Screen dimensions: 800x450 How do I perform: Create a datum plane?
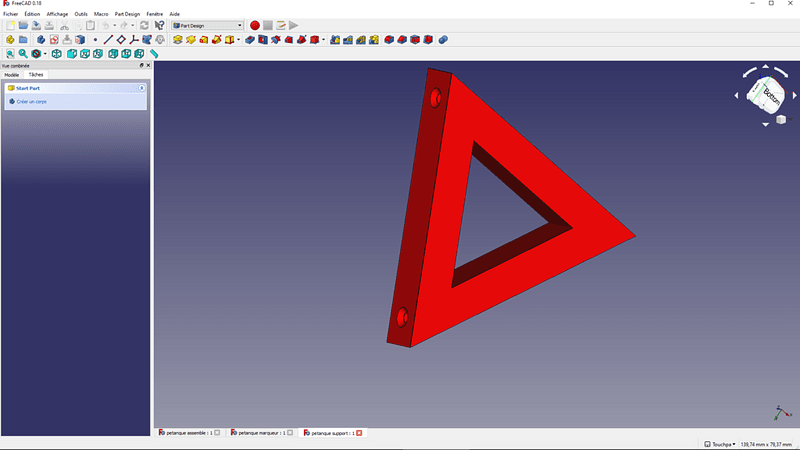pyautogui.click(x=121, y=40)
